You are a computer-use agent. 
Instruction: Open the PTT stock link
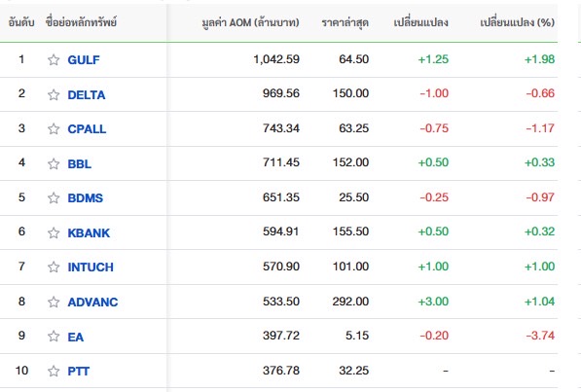78,372
